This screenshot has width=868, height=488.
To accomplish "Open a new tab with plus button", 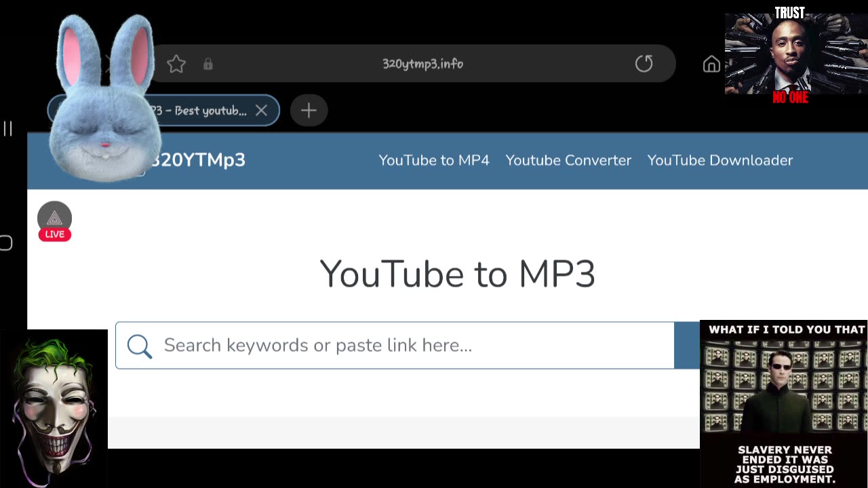I will point(309,110).
